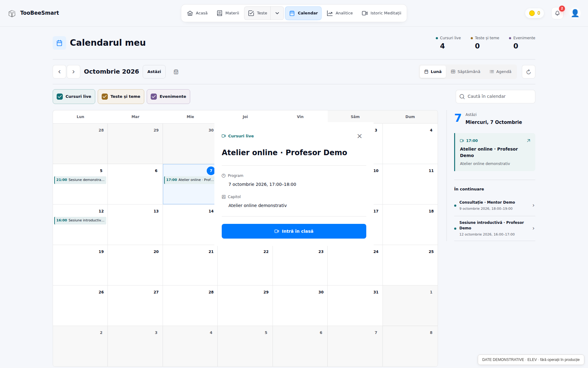Toggle the Cursuri live filter checkbox
This screenshot has width=588, height=368.
tap(60, 97)
